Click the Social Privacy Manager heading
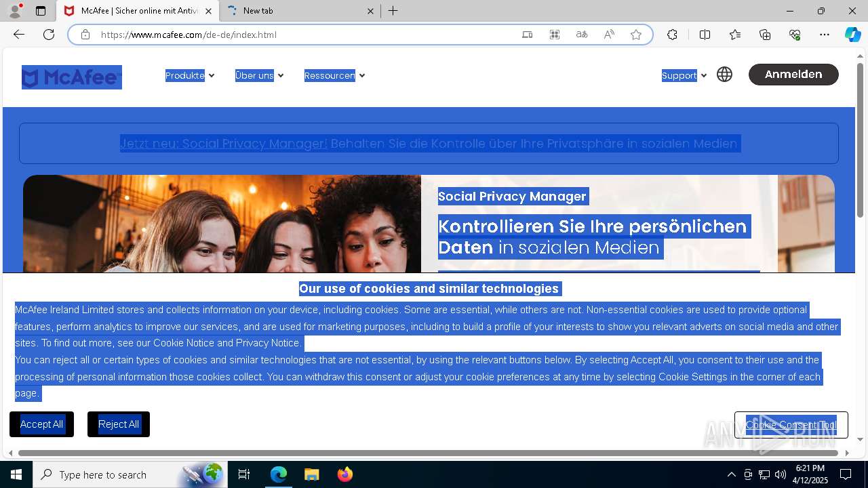 (512, 197)
